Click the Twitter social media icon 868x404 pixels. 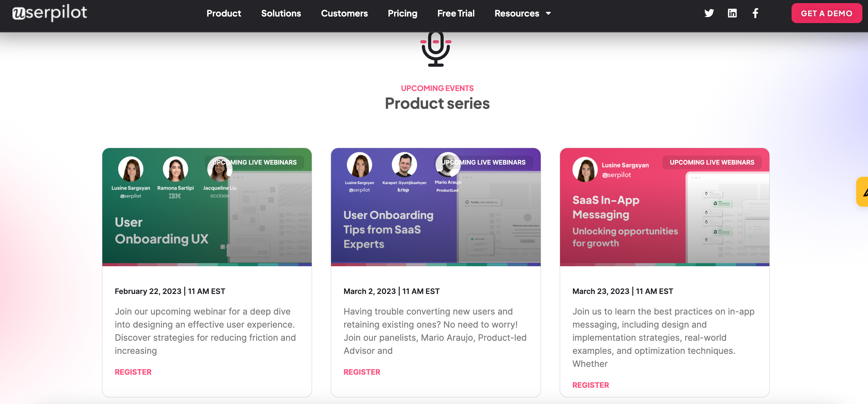709,14
